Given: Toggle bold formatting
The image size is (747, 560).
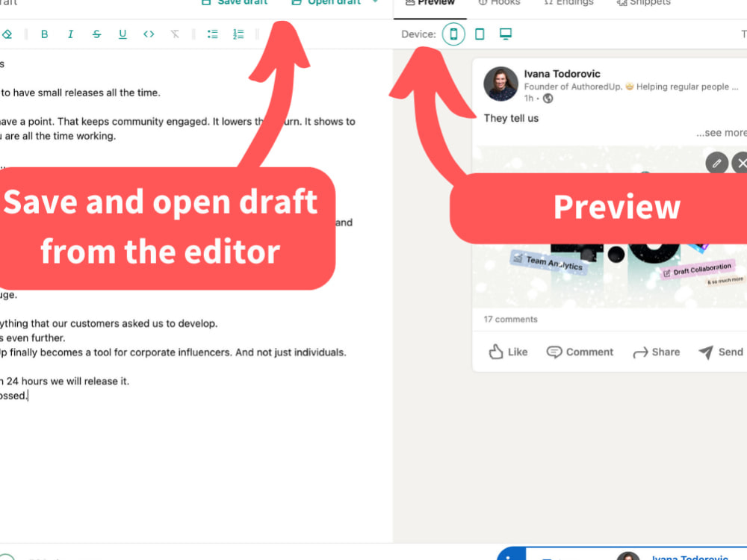Looking at the screenshot, I should pyautogui.click(x=44, y=34).
